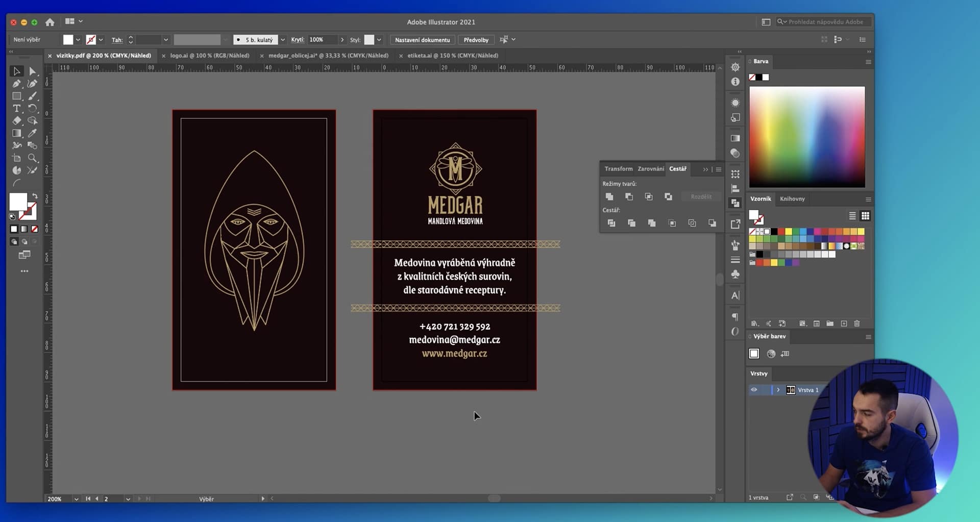980x522 pixels.
Task: Click Rozdělit button in Cestář
Action: pyautogui.click(x=701, y=196)
